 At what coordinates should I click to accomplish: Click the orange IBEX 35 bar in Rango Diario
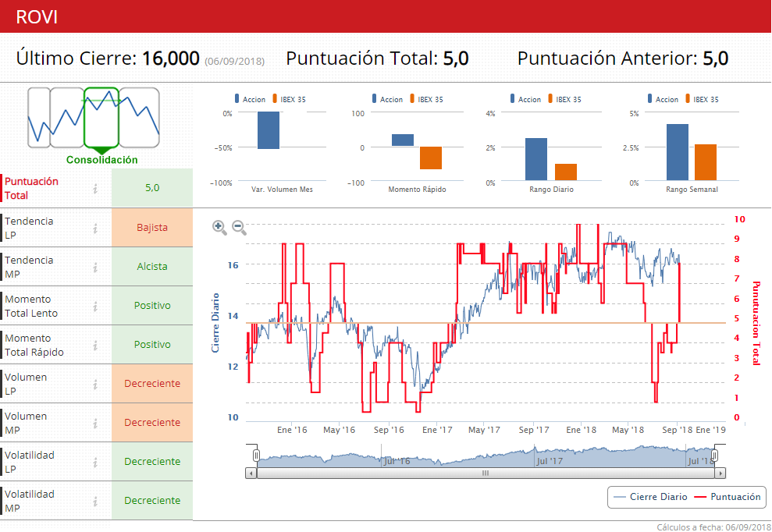566,172
